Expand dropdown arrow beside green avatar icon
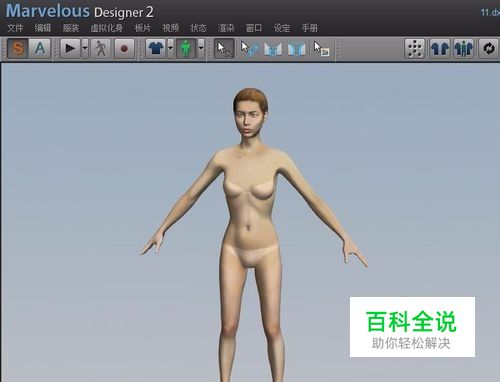This screenshot has height=382, width=500. coord(201,49)
